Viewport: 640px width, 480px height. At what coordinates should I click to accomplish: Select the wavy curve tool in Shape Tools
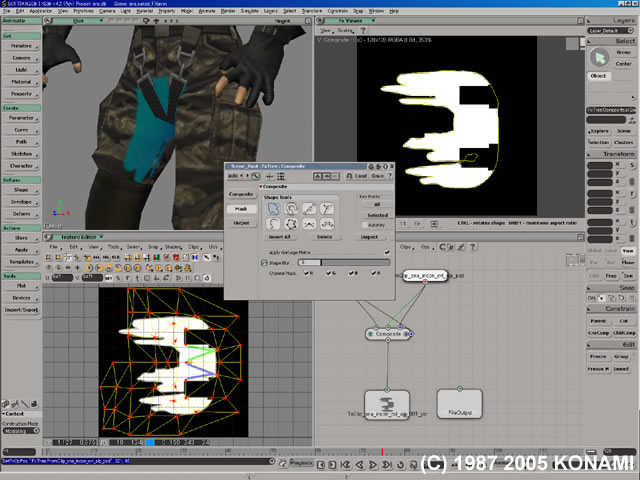[327, 224]
